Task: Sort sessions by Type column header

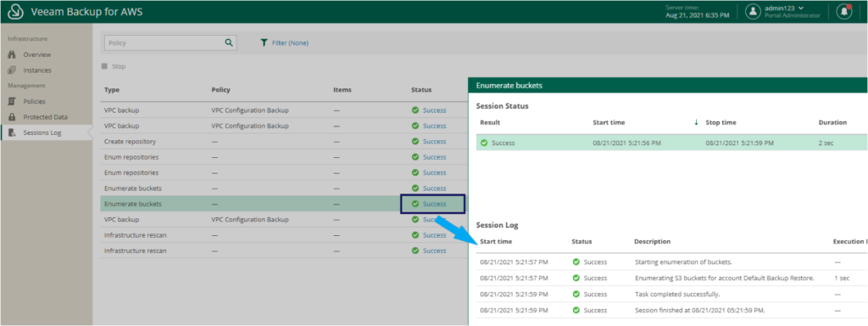Action: tap(112, 90)
